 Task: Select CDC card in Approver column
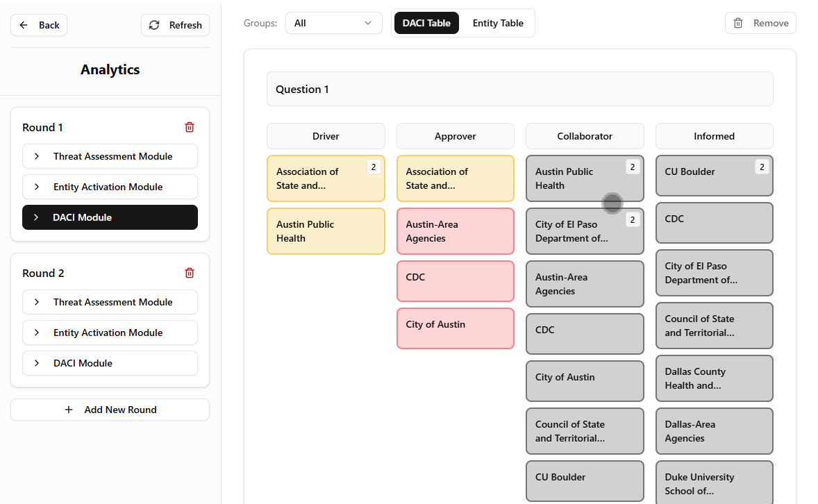(455, 281)
